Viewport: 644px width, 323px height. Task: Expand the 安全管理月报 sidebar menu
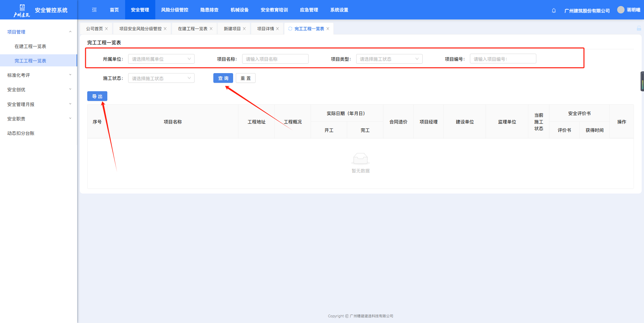point(39,104)
